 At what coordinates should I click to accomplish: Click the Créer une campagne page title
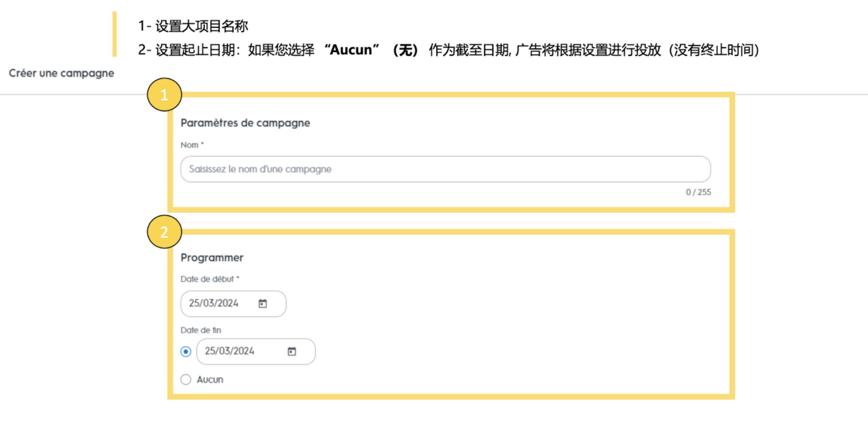pyautogui.click(x=61, y=73)
